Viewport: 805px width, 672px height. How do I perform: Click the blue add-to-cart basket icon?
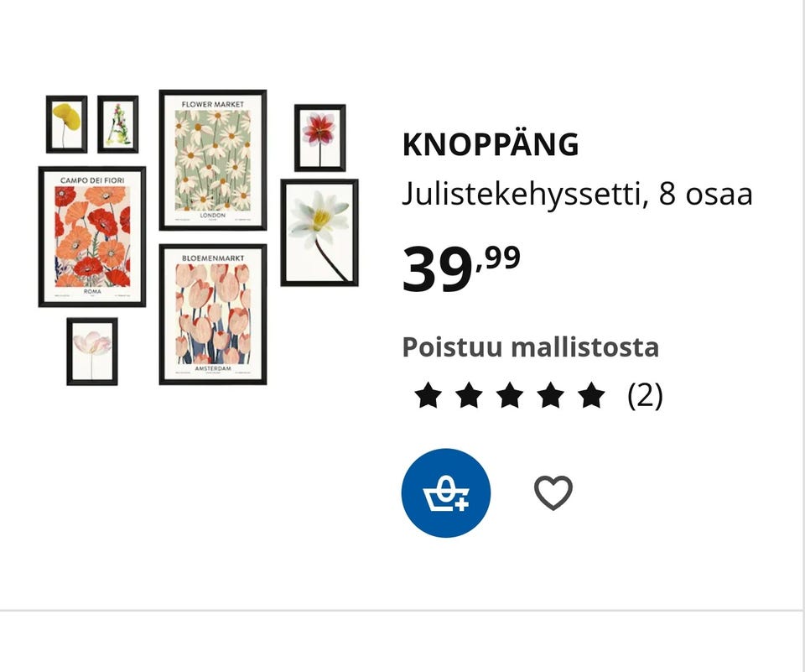[x=447, y=492]
